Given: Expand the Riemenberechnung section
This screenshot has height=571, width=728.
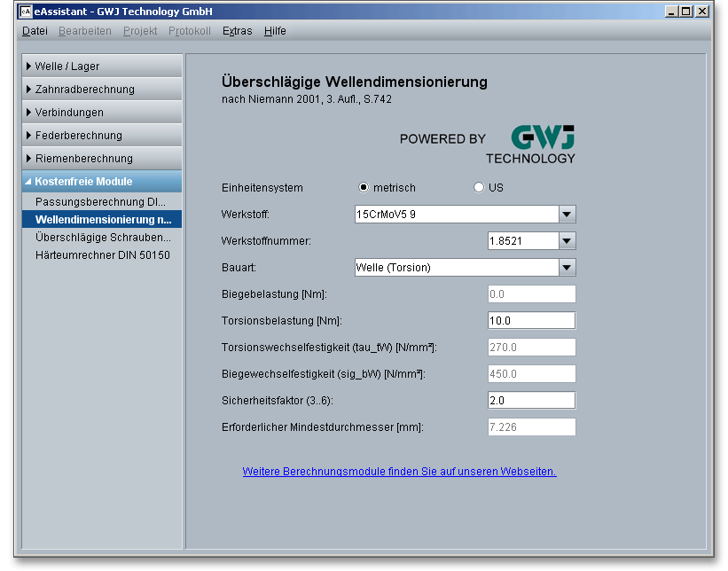Looking at the screenshot, I should (103, 159).
